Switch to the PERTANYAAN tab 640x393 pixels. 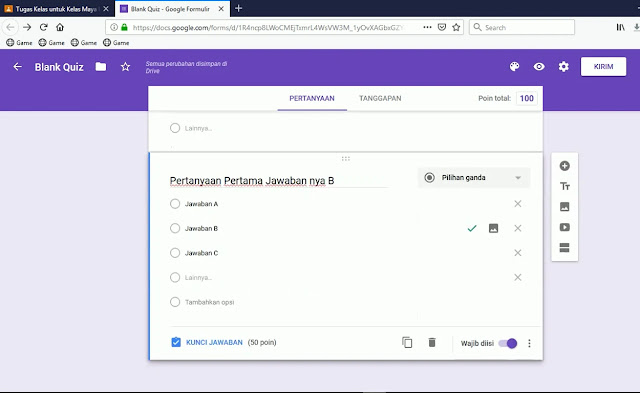[x=312, y=98]
